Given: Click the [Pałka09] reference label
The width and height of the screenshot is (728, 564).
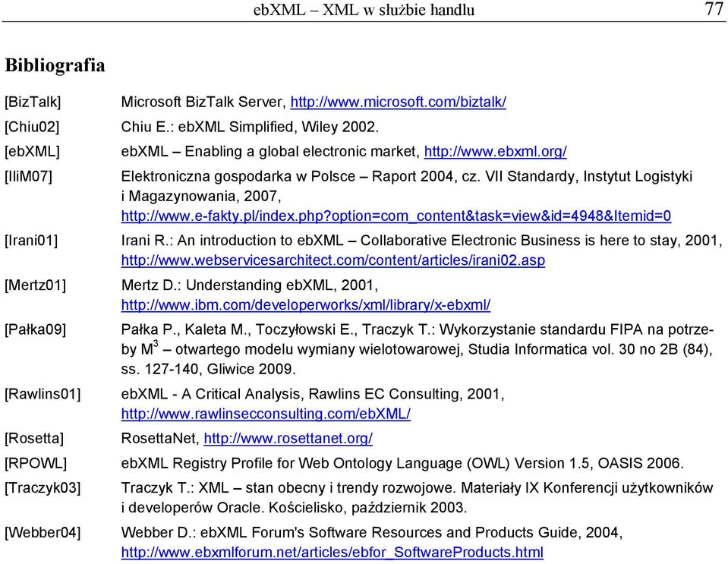Looking at the screenshot, I should (x=35, y=329).
